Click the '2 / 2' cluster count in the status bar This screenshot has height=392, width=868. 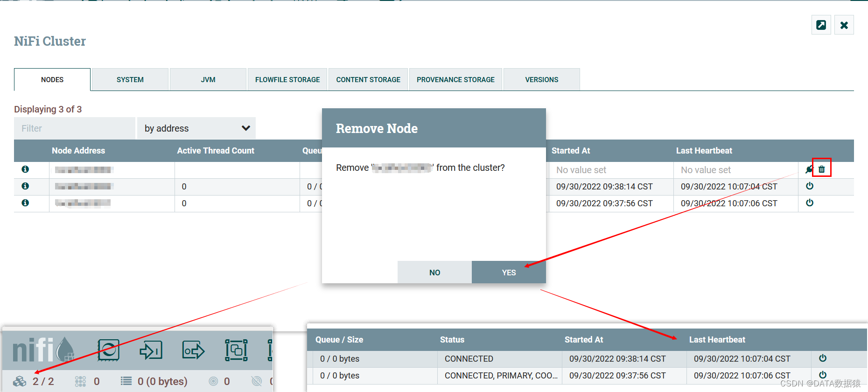click(x=43, y=381)
